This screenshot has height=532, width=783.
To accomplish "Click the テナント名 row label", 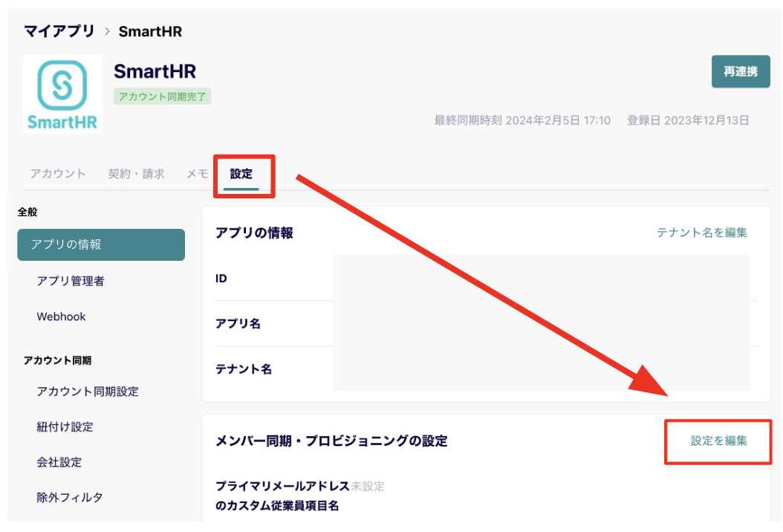I will click(244, 369).
